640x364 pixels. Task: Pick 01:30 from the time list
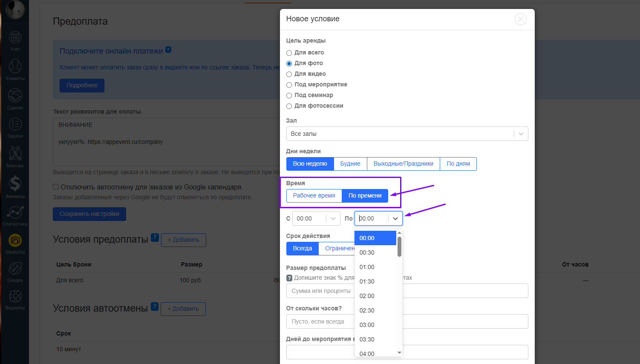(x=367, y=281)
